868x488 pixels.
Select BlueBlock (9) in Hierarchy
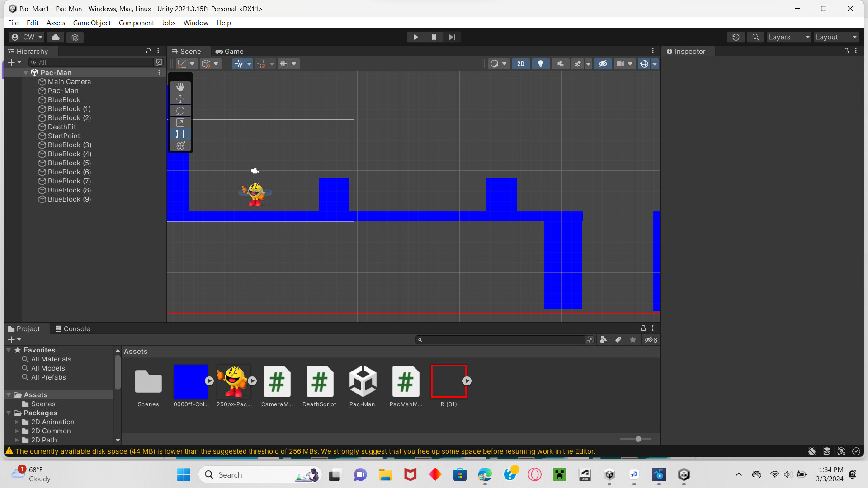(69, 199)
